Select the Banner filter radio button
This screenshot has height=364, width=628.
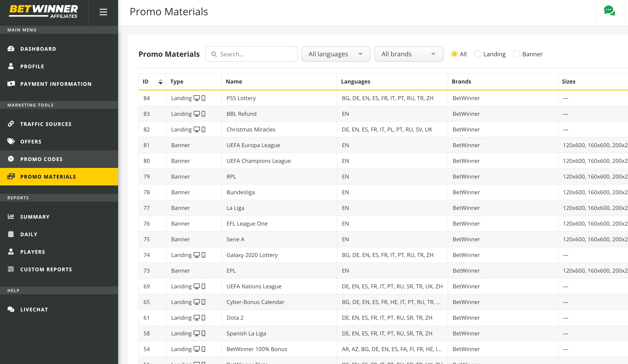tap(517, 54)
